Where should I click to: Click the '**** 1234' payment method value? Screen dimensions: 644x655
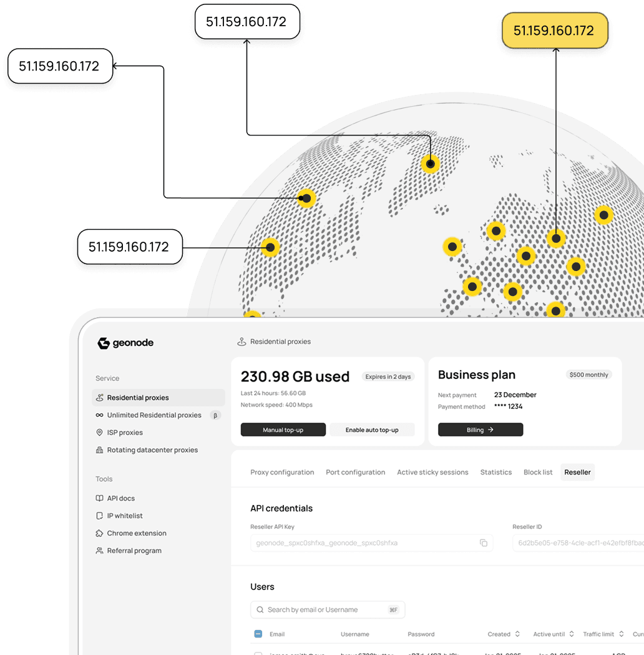point(509,406)
